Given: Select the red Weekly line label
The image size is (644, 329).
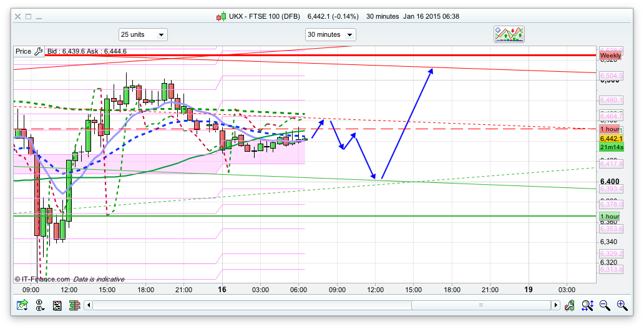Looking at the screenshot, I should pos(610,56).
